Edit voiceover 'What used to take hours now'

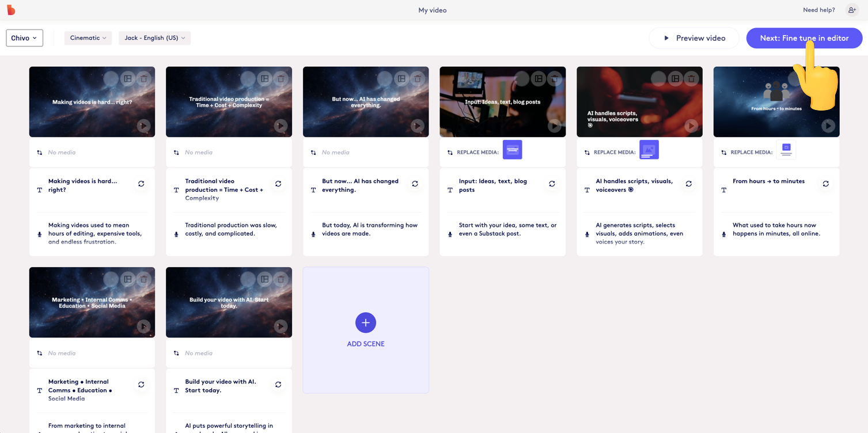776,229
